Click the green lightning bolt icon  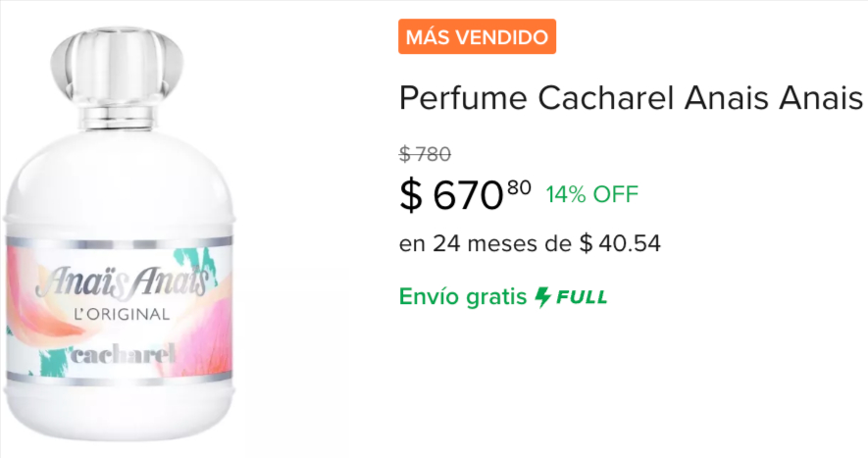tap(543, 297)
